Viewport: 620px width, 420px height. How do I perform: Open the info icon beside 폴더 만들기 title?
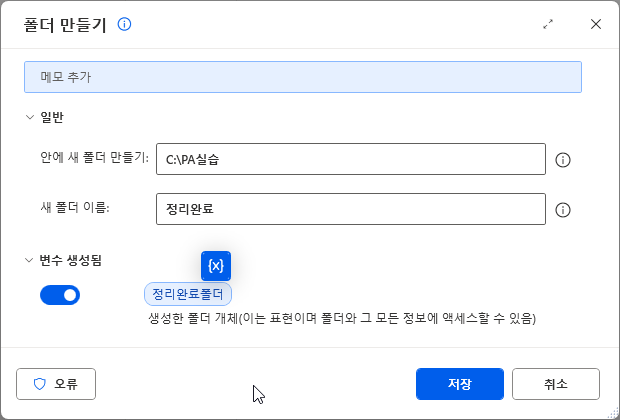[x=124, y=25]
